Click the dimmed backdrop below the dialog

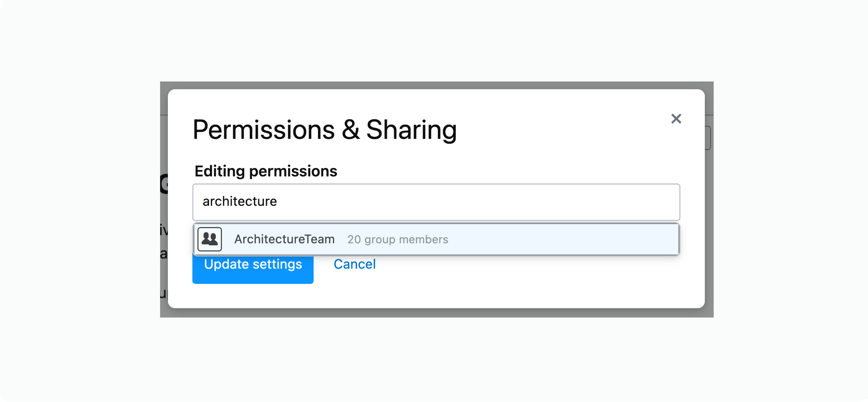(x=436, y=313)
